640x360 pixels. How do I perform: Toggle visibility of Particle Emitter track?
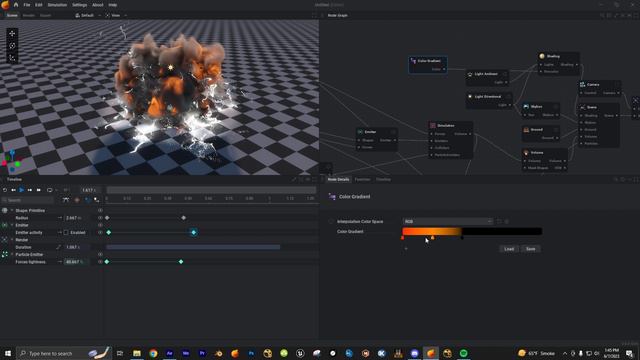click(100, 255)
